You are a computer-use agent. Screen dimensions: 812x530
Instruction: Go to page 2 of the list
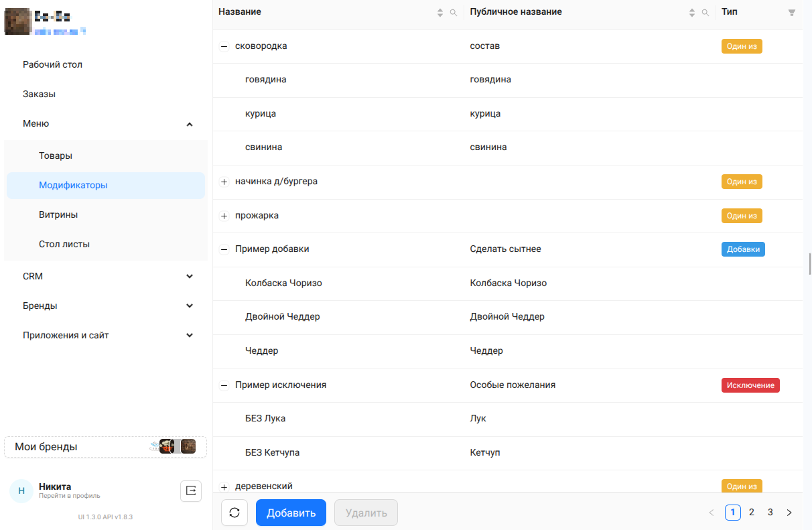752,513
